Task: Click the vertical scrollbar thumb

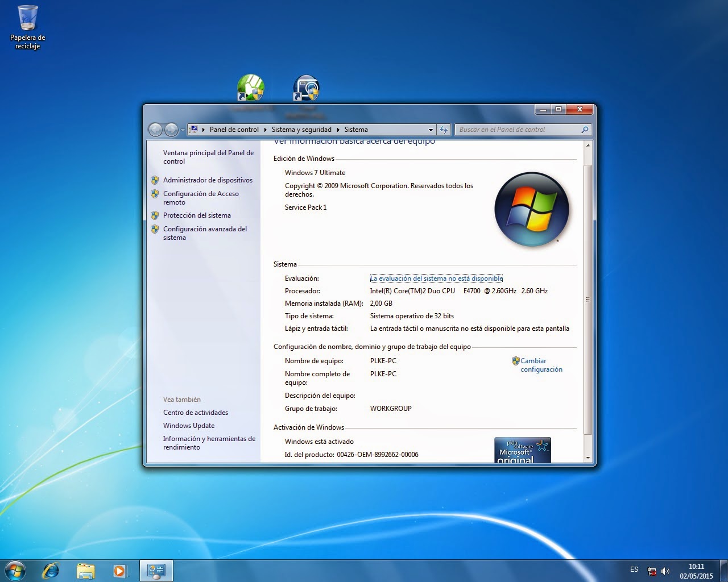Action: pos(588,299)
